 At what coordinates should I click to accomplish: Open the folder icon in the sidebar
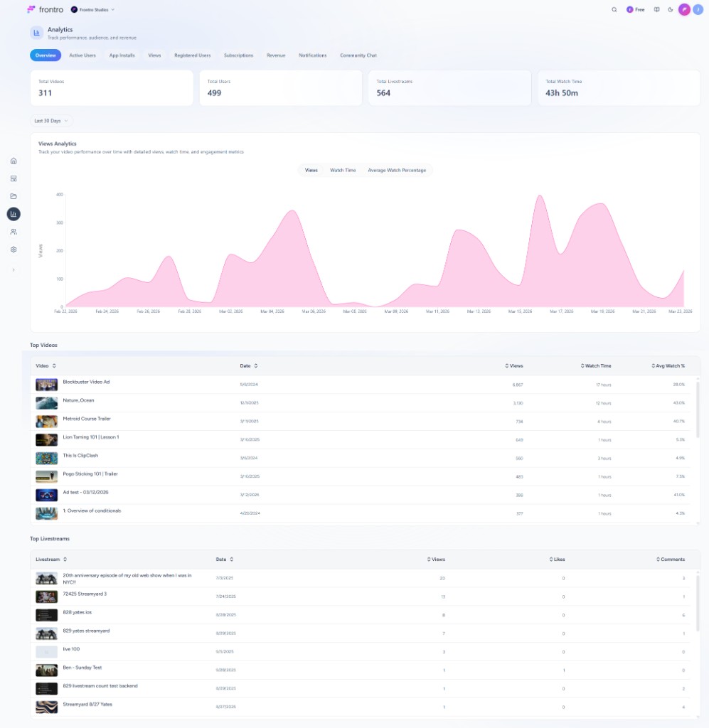tap(14, 196)
